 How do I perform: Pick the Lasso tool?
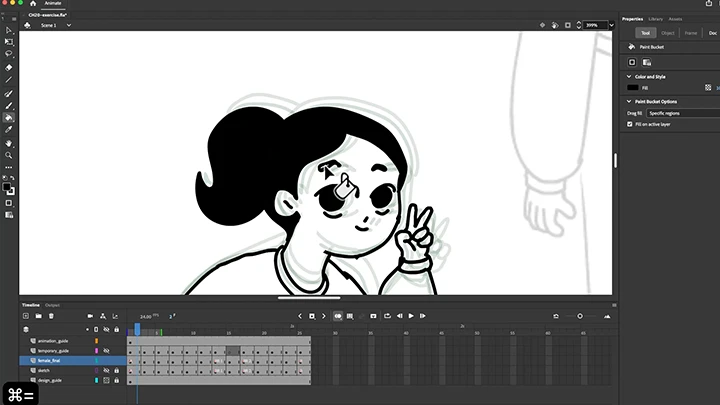[9, 54]
